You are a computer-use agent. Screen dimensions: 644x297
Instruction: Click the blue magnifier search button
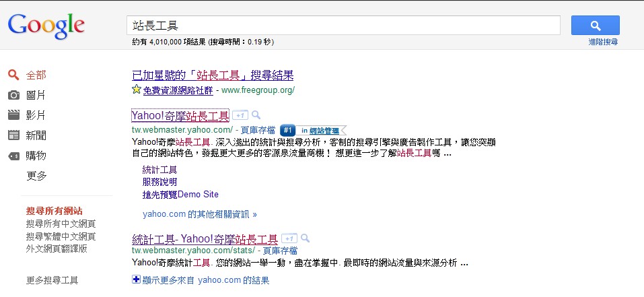[x=595, y=26]
